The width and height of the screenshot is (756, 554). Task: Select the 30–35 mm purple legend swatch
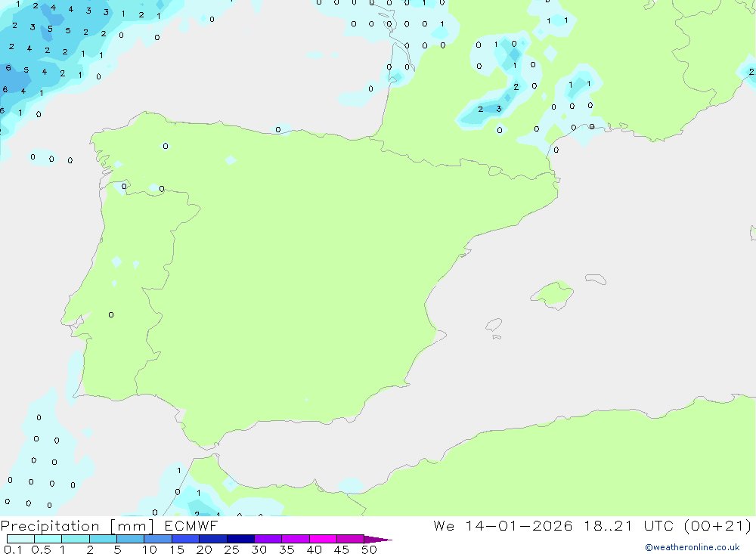268,539
